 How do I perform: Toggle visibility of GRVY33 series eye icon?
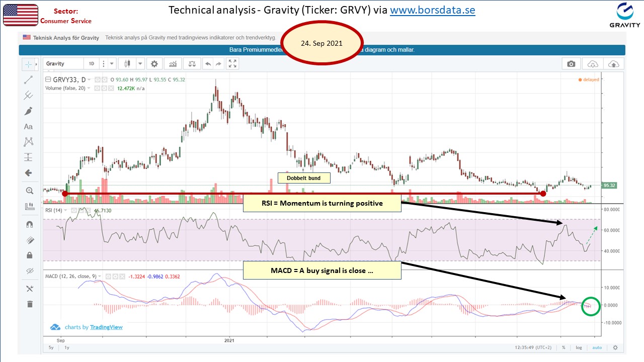click(98, 79)
